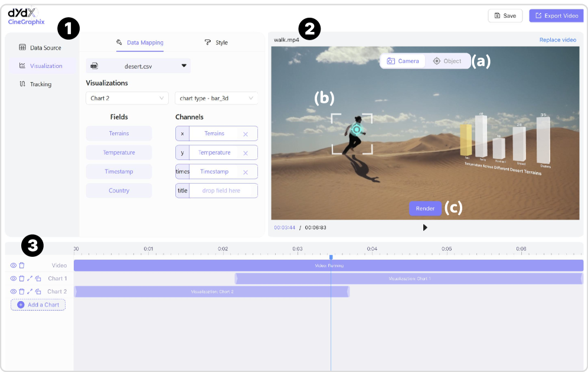Switch tracking mode to Object
The width and height of the screenshot is (588, 372).
(447, 61)
